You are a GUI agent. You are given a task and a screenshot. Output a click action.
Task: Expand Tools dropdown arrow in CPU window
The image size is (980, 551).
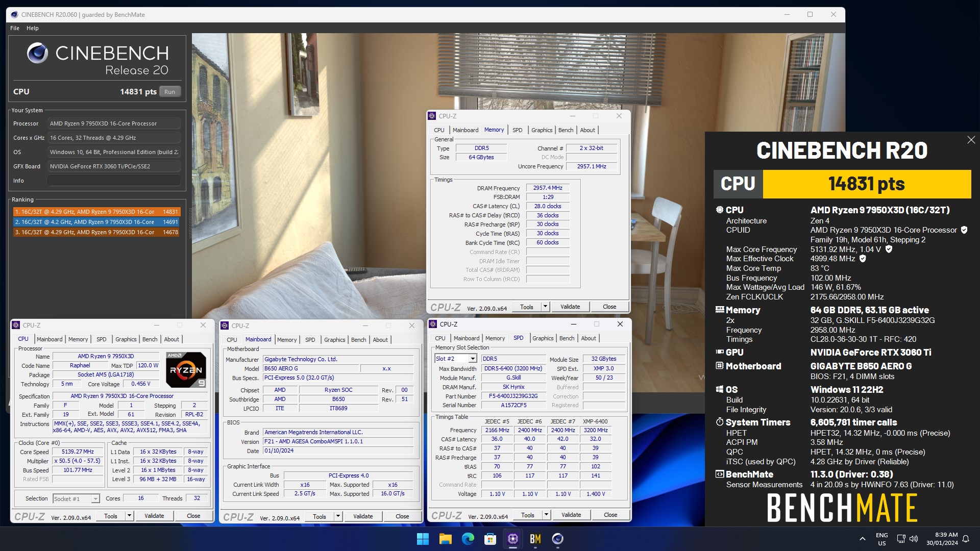129,516
